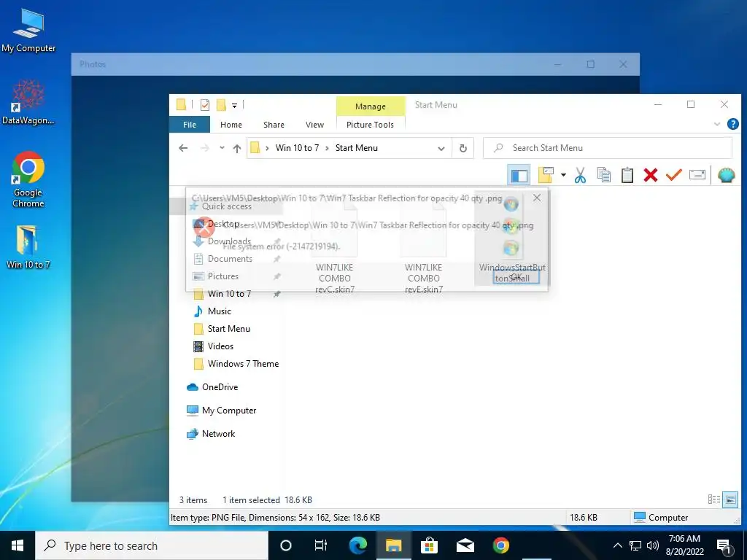Image resolution: width=747 pixels, height=560 pixels.
Task: Open the View ribbon tab
Action: (314, 125)
